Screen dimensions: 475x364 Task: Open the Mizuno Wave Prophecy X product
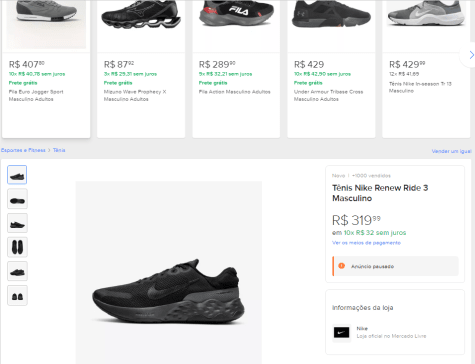141,69
